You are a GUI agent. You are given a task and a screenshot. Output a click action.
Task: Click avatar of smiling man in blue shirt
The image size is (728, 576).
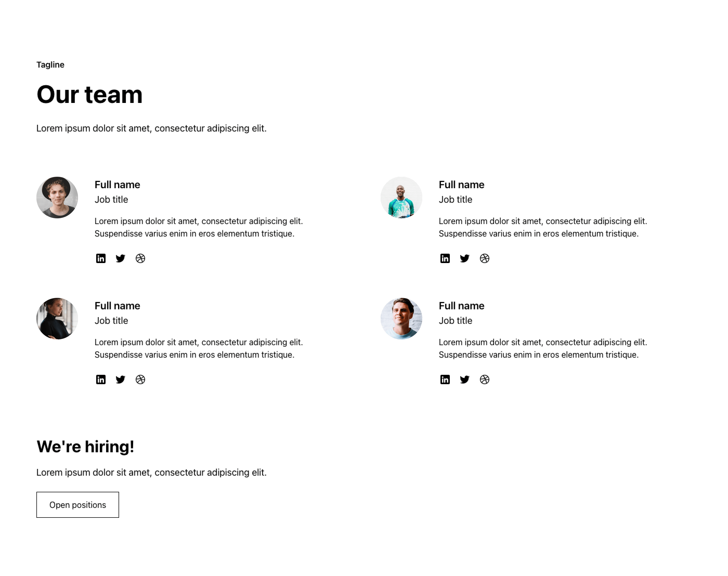(401, 318)
